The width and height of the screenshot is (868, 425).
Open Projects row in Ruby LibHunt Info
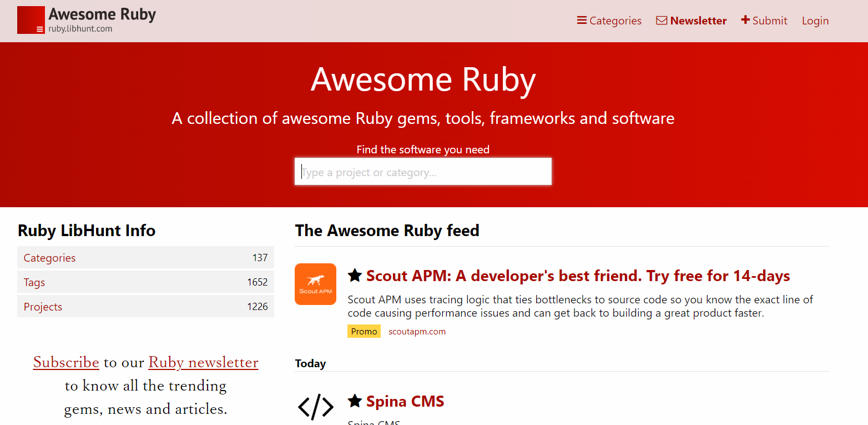[145, 307]
